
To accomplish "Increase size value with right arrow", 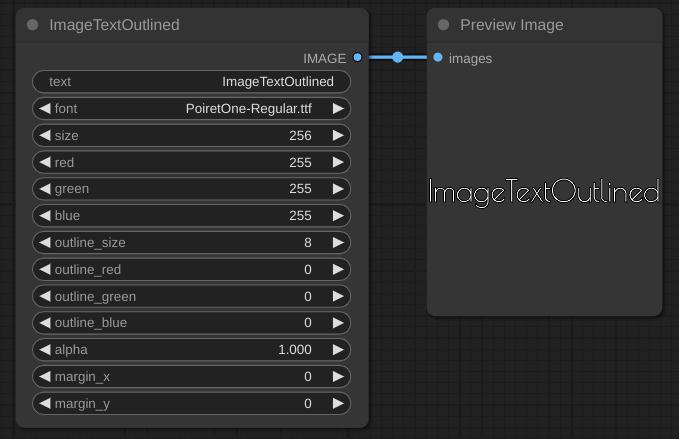I will click(338, 135).
